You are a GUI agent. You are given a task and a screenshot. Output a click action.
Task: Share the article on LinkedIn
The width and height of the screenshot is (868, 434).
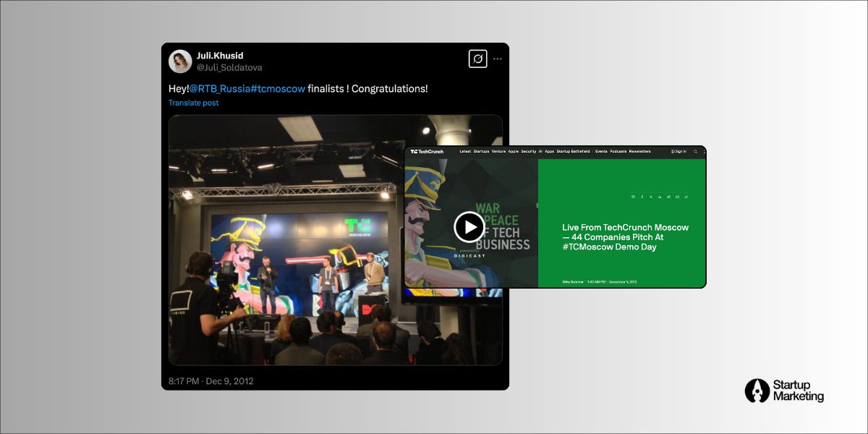(x=660, y=197)
